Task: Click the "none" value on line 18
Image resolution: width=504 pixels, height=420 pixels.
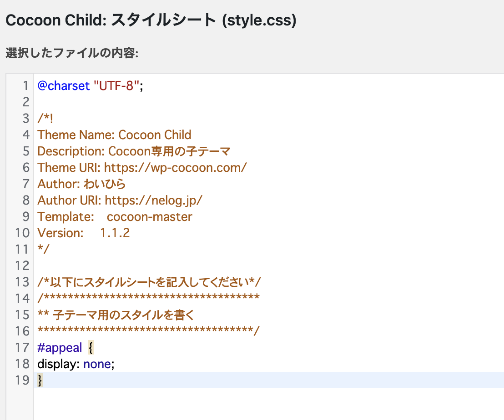Action: coord(97,364)
